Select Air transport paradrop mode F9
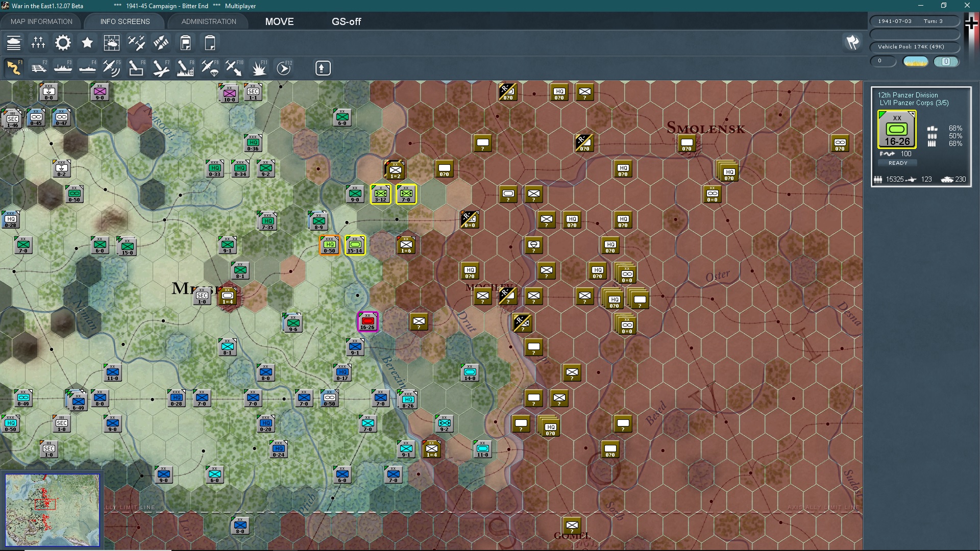Image resolution: width=980 pixels, height=551 pixels. pos(210,68)
